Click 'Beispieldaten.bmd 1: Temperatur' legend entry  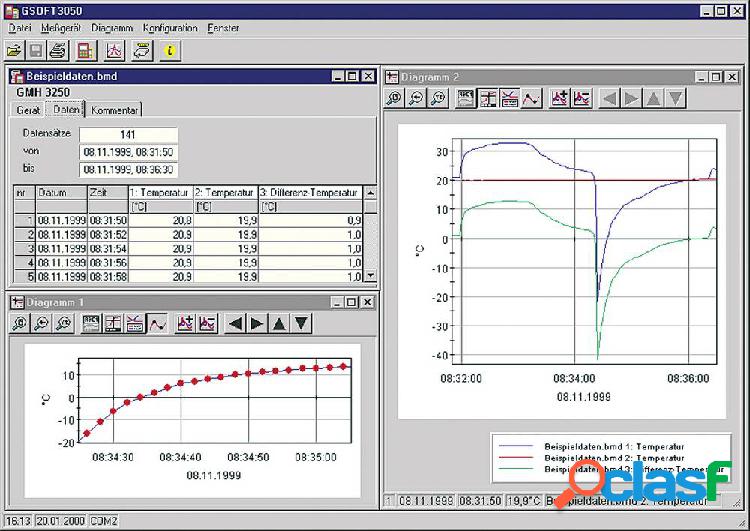614,446
